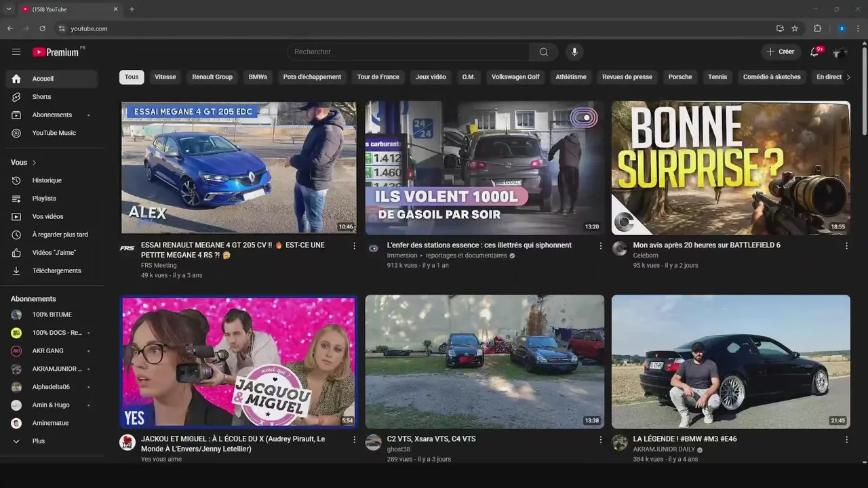
Task: Click the Créer button
Action: (781, 52)
